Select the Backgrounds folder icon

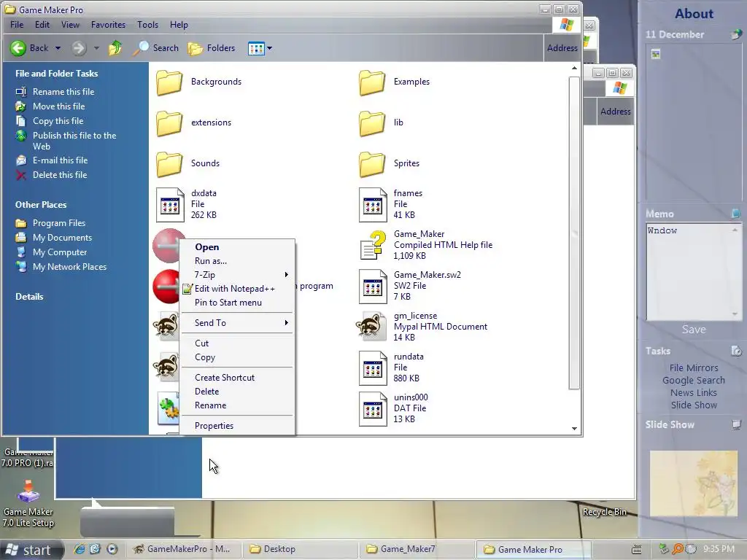click(x=169, y=82)
